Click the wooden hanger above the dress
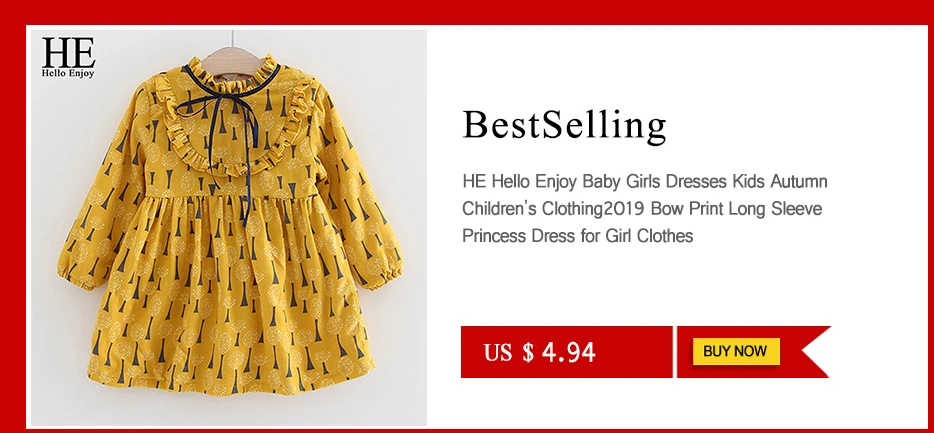The width and height of the screenshot is (934, 433). coord(232,61)
